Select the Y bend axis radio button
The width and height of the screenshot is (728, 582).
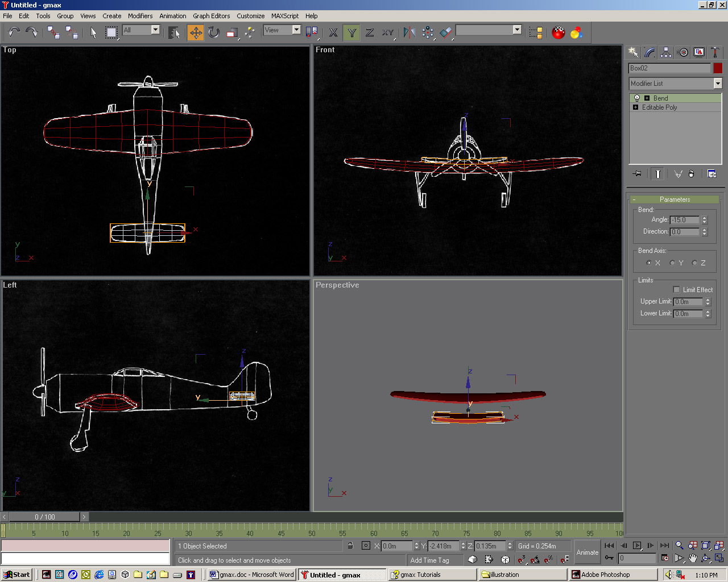[x=673, y=263]
